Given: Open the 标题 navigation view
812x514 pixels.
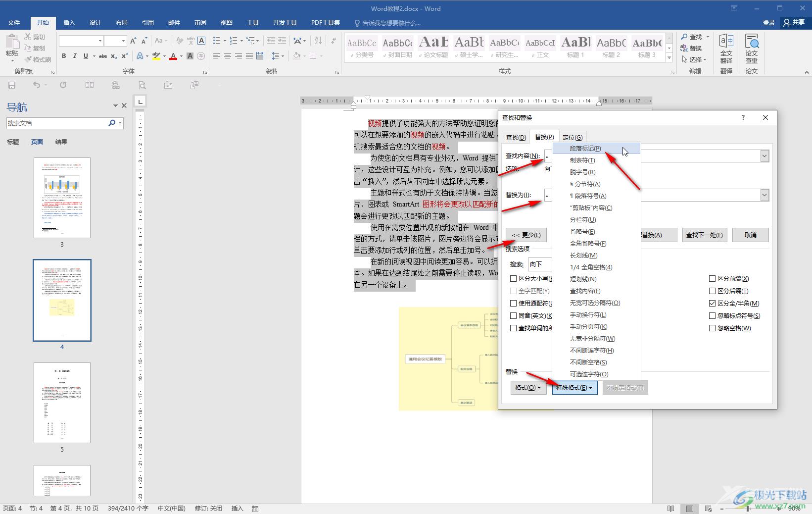Looking at the screenshot, I should (13, 142).
